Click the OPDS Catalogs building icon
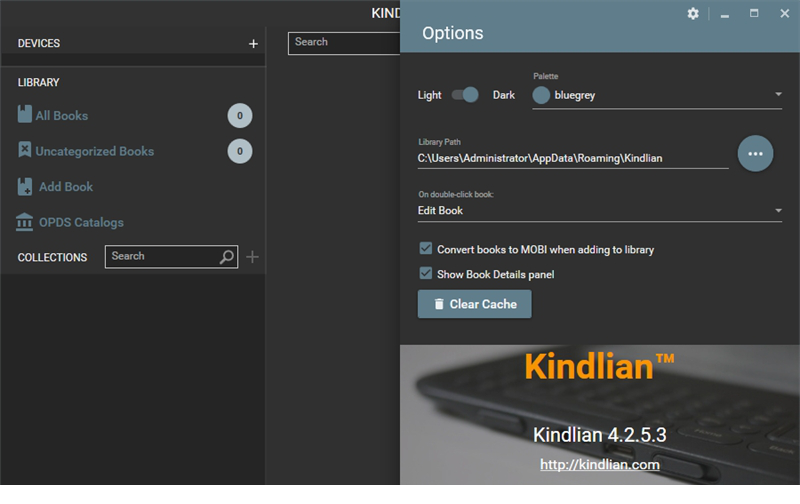The width and height of the screenshot is (800, 504). pyautogui.click(x=25, y=222)
